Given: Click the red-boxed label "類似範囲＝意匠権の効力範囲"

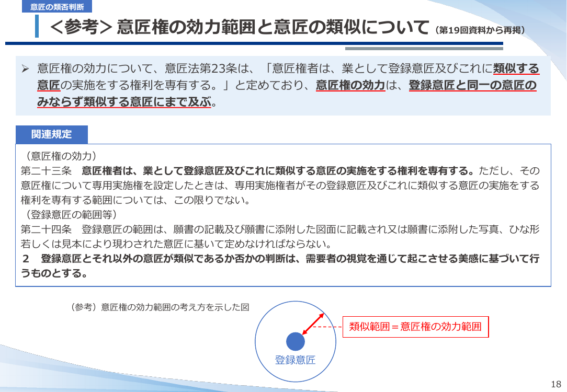Looking at the screenshot, I should click(415, 327).
